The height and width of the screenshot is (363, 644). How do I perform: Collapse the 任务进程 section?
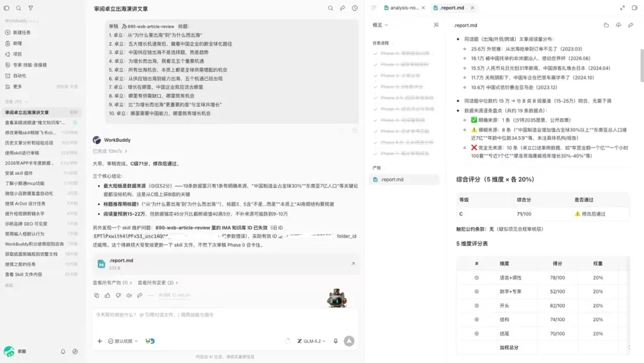[x=383, y=43]
